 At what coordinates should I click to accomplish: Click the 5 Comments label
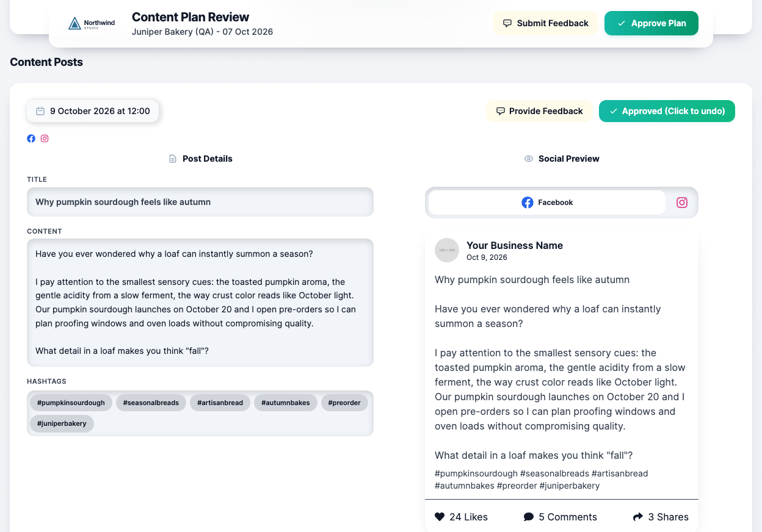point(568,517)
